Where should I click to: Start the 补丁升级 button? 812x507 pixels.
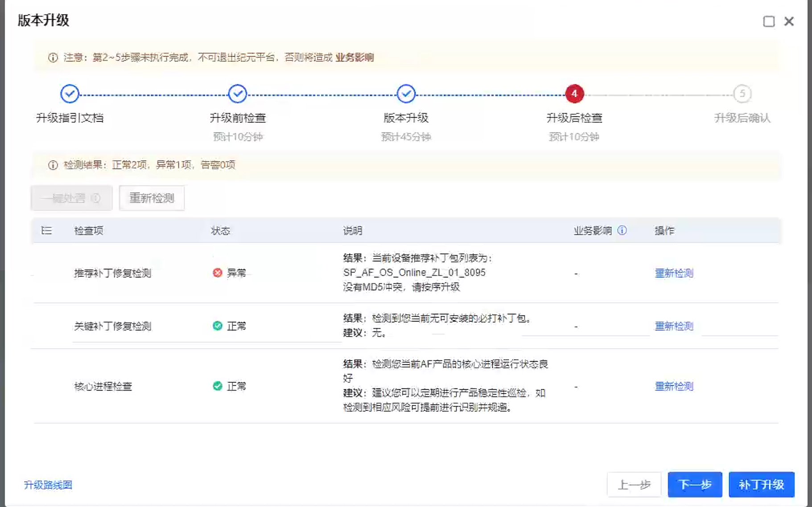click(x=761, y=484)
